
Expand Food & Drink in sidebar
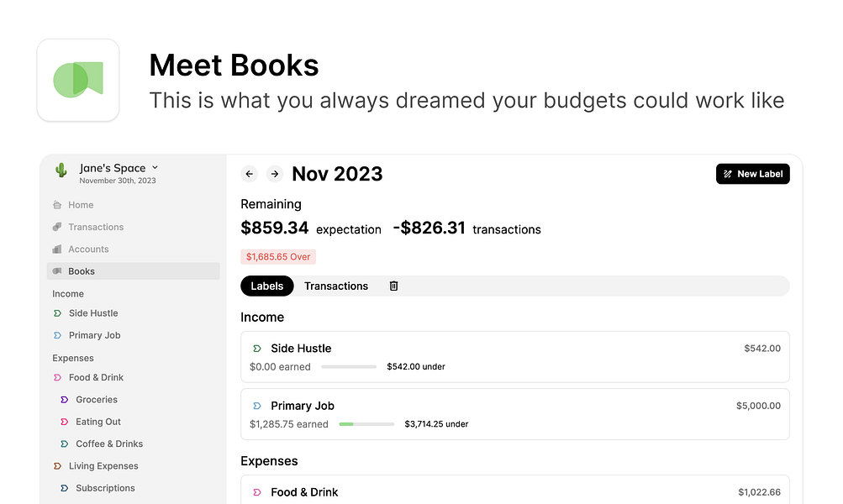[96, 378]
